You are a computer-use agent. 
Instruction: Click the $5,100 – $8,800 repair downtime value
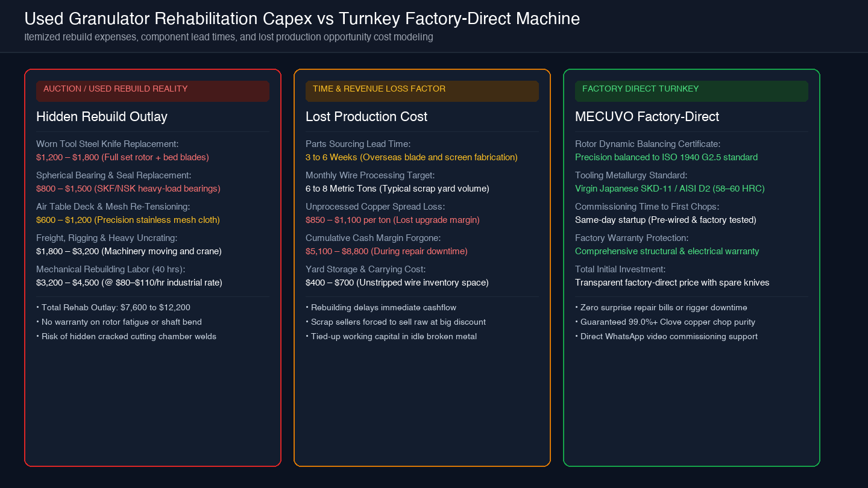pos(386,251)
